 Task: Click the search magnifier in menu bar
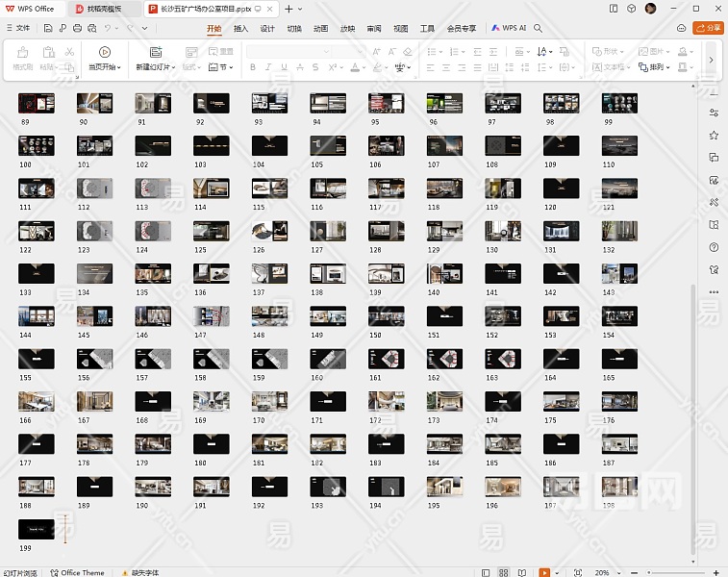tap(539, 29)
